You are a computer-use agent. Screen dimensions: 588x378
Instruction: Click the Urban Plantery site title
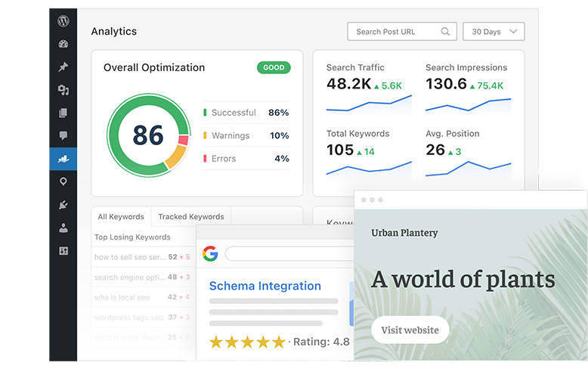click(x=404, y=233)
